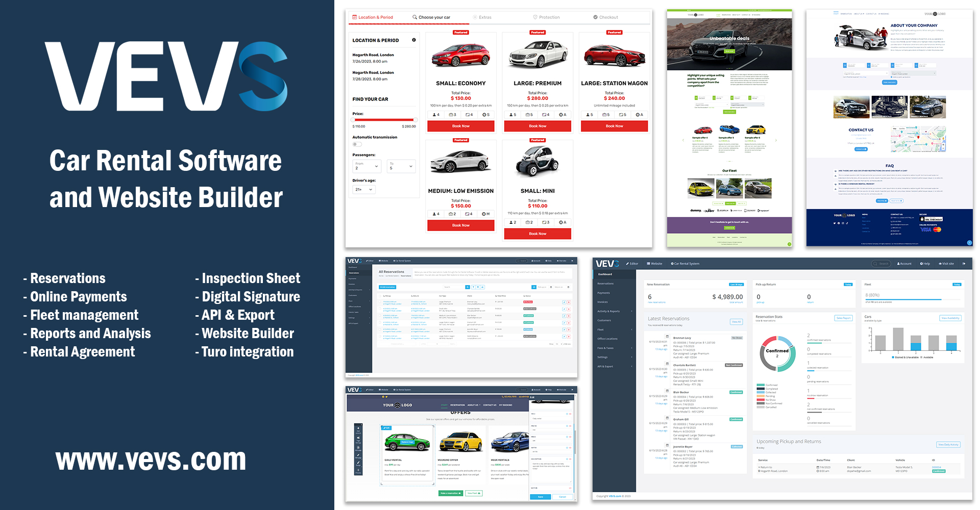
Task: Check the Graham Gill reservation row checkbox
Action: click(x=380, y=322)
